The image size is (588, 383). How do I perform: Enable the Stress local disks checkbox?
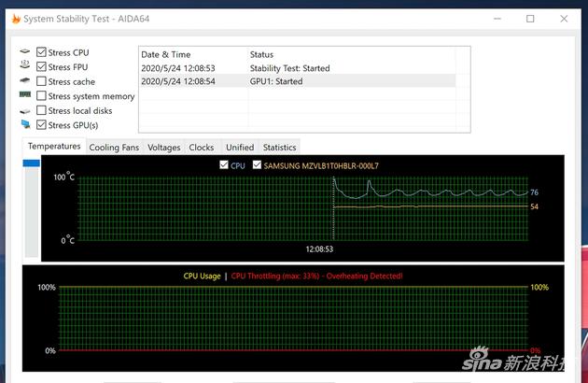41,110
